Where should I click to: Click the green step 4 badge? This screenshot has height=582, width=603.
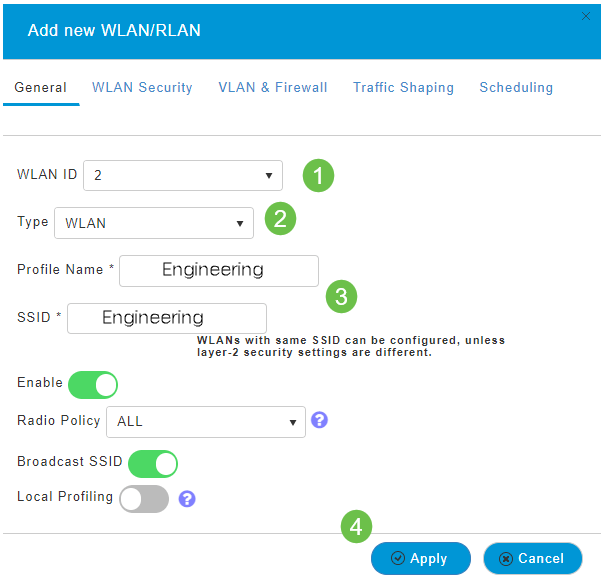pos(356,526)
